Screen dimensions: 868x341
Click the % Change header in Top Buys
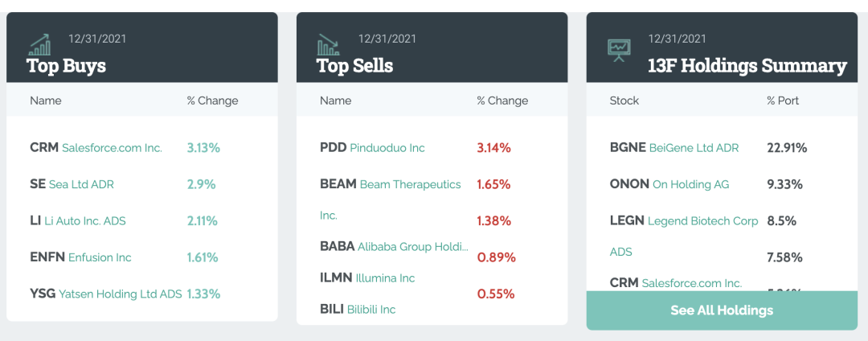pos(212,101)
